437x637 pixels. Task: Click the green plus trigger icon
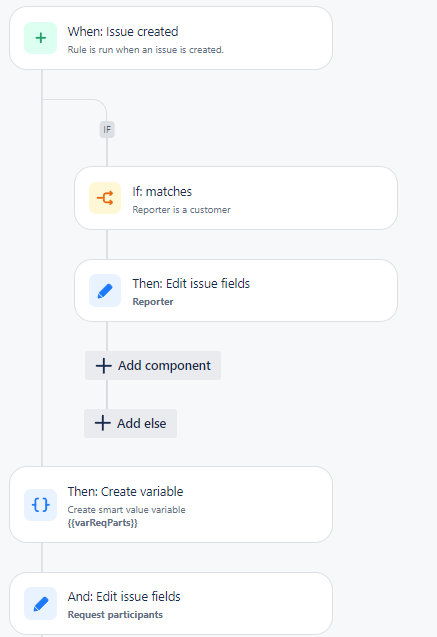41,38
